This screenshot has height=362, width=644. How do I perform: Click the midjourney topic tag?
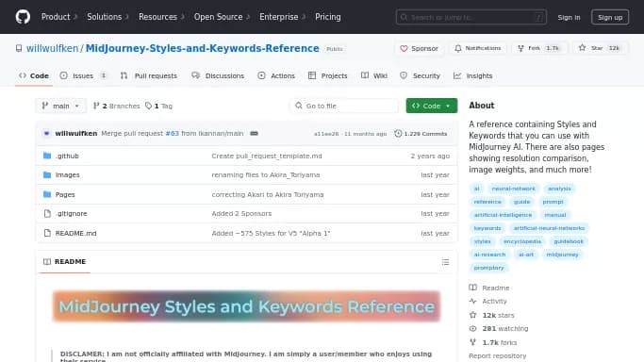pos(562,255)
